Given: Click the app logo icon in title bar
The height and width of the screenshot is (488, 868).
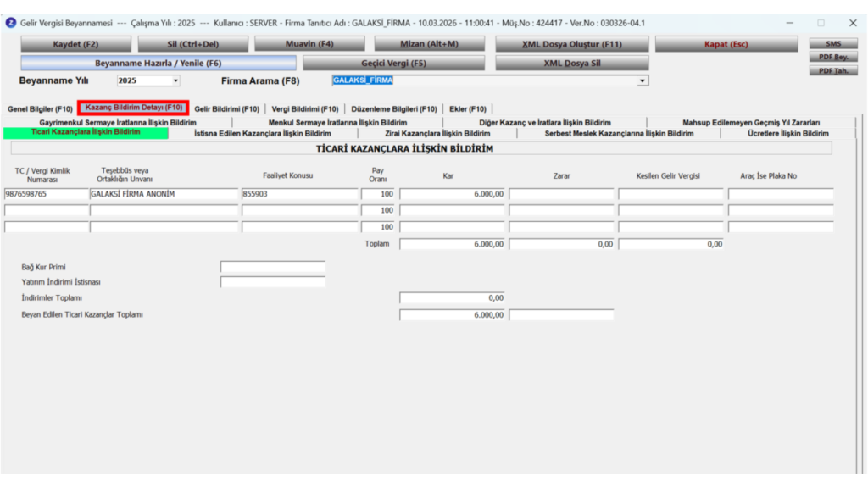Looking at the screenshot, I should tap(10, 23).
